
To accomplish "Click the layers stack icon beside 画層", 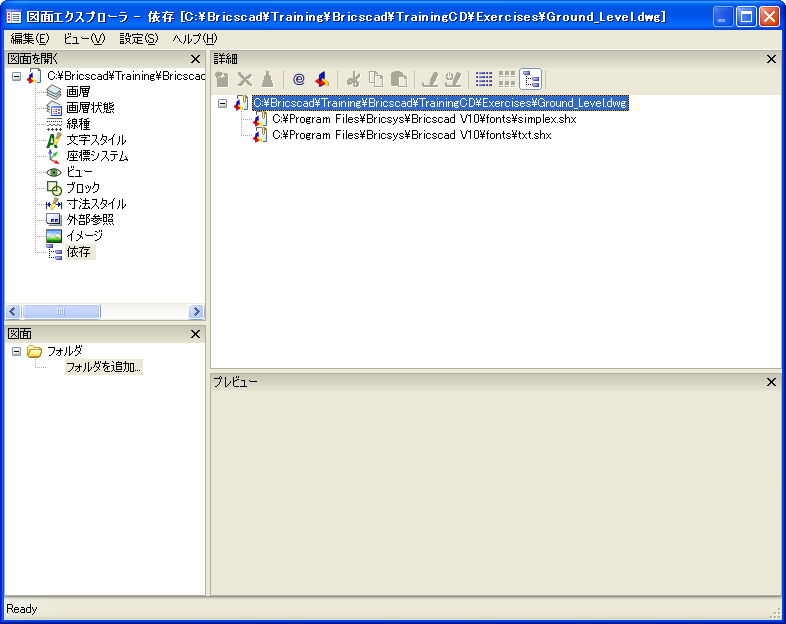I will click(54, 92).
